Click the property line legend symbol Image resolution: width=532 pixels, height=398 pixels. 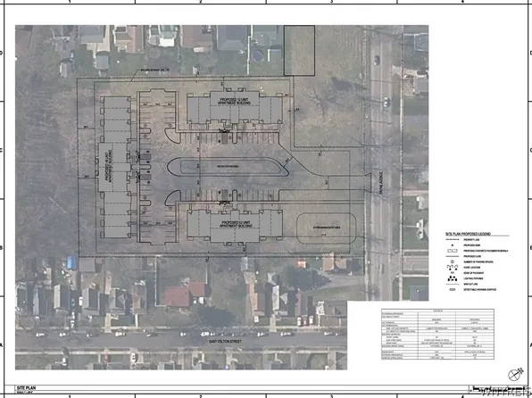coord(453,239)
